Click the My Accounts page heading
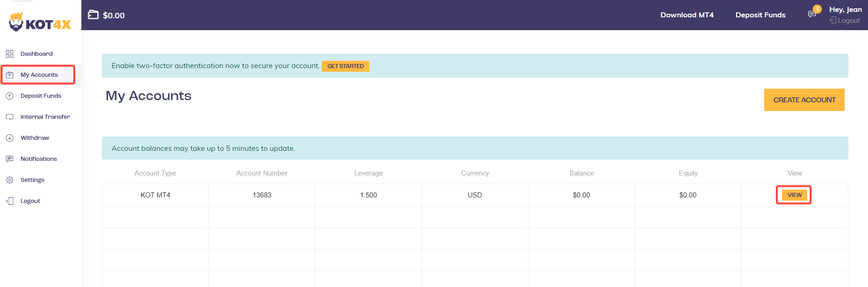Image resolution: width=868 pixels, height=287 pixels. click(149, 96)
